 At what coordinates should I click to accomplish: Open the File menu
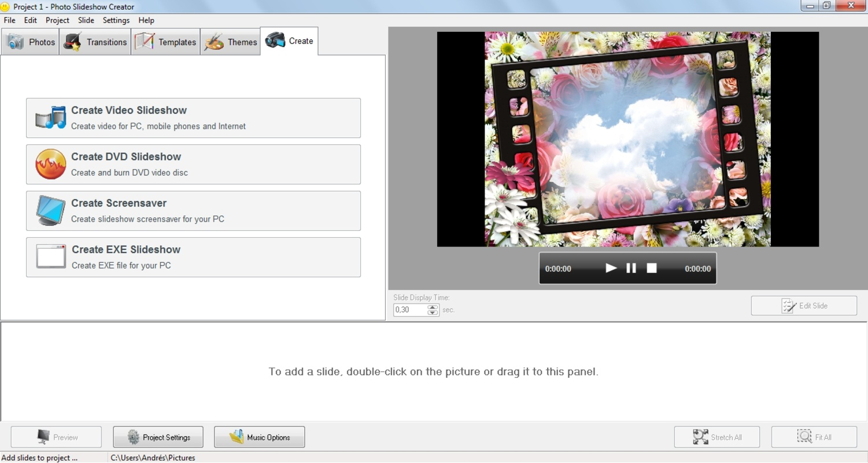click(x=9, y=20)
